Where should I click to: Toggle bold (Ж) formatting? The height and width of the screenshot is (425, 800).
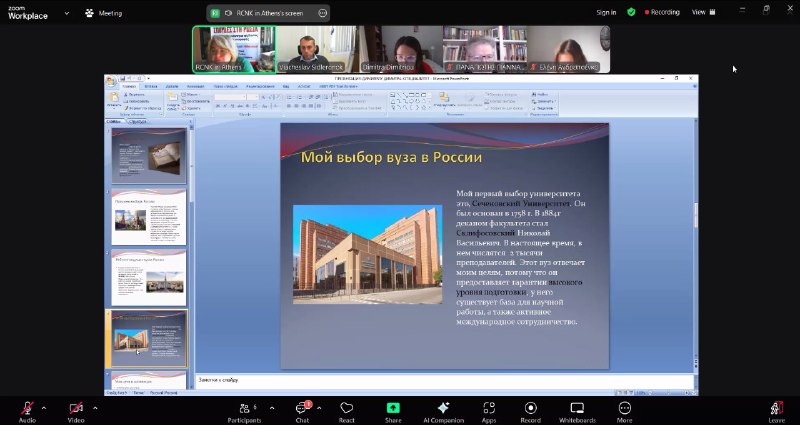pyautogui.click(x=218, y=106)
